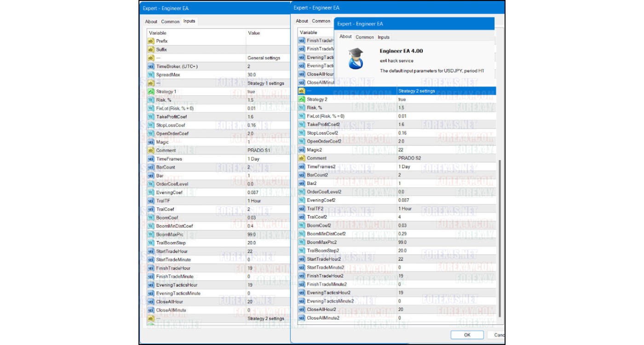644x345 pixels.
Task: Open the TimeFrames 1 Day dropdown value
Action: pyautogui.click(x=253, y=159)
